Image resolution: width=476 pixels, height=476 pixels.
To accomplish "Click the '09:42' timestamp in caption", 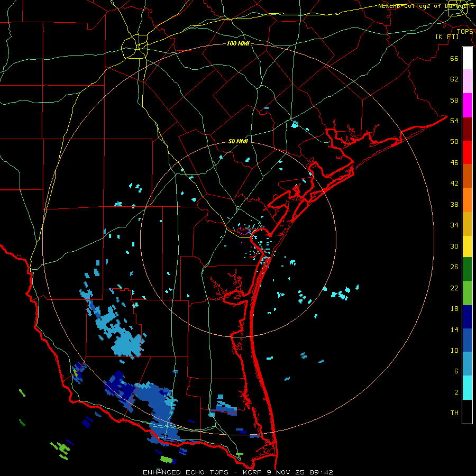I will [321, 472].
